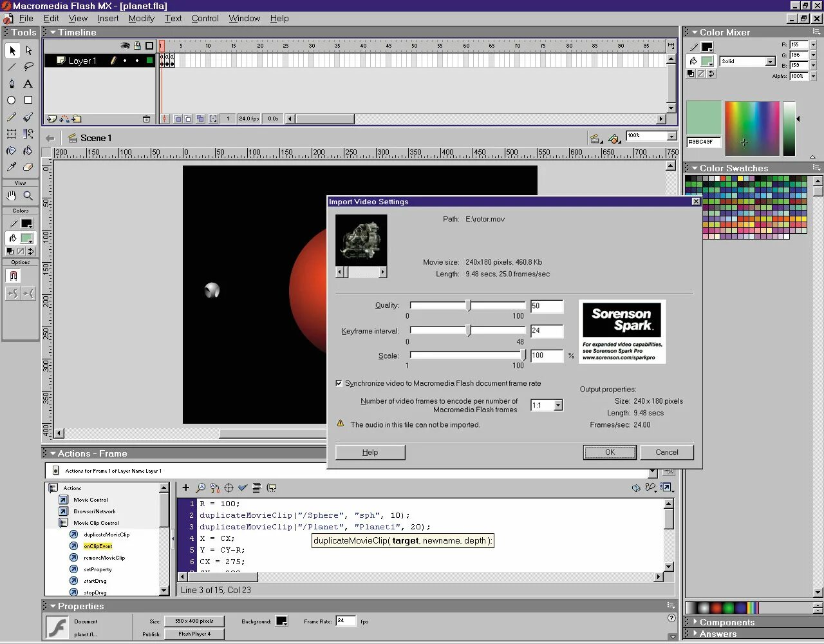Toggle Synchronize video to document frame rate
The image size is (824, 644).
(x=339, y=383)
